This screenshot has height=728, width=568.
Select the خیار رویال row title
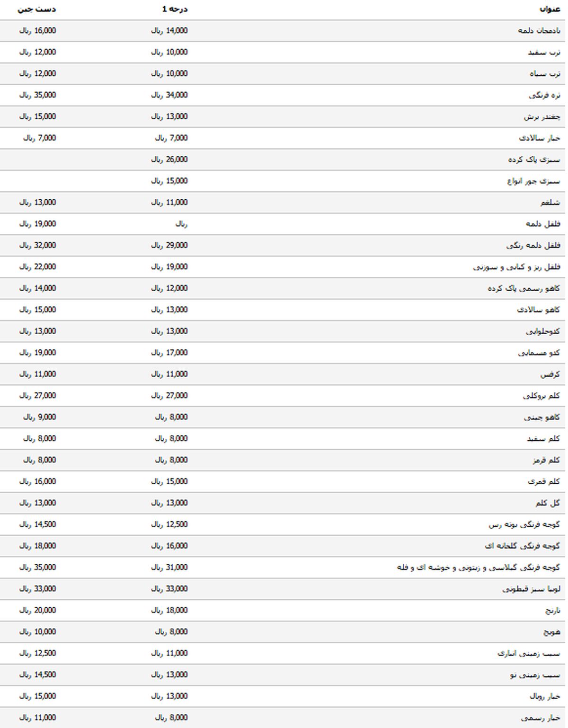point(545,696)
